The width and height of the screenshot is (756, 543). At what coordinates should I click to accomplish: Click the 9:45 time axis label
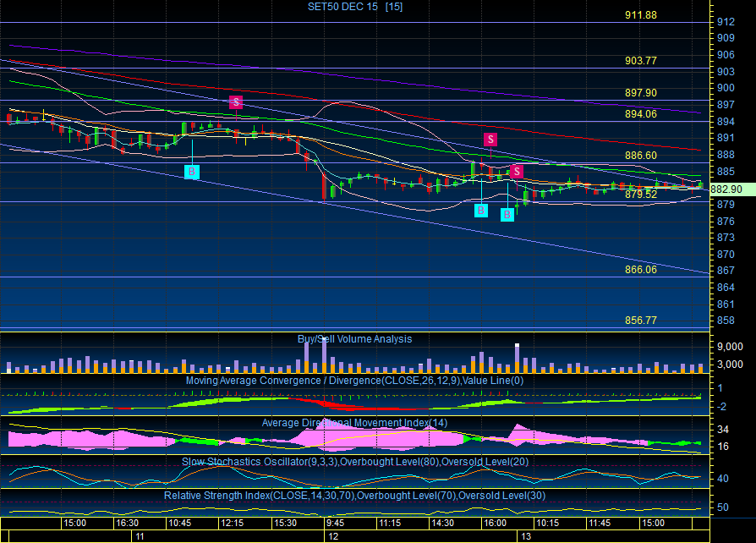[x=335, y=524]
